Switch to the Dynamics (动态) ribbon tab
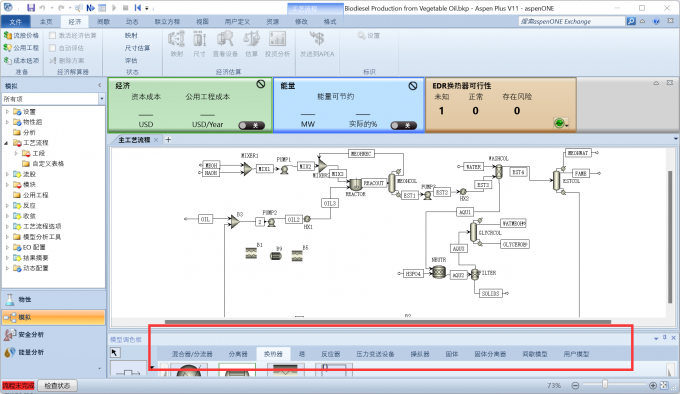The height and width of the screenshot is (394, 680). 132,21
